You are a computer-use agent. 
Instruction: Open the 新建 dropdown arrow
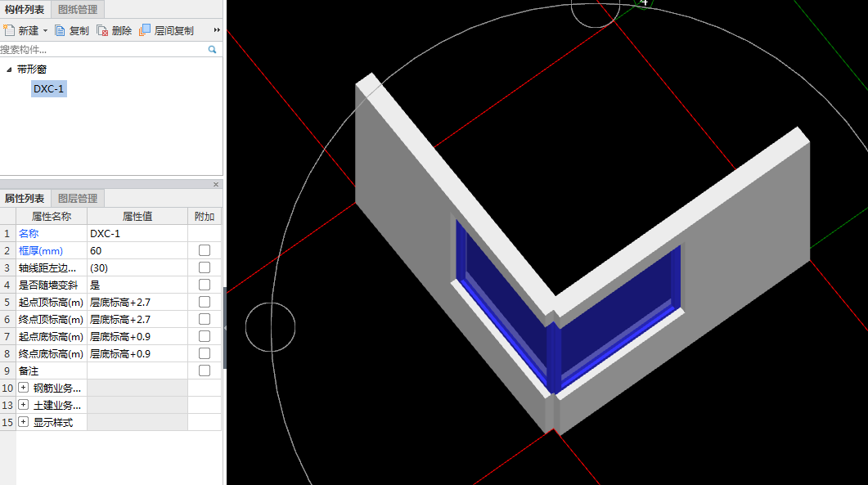(45, 31)
